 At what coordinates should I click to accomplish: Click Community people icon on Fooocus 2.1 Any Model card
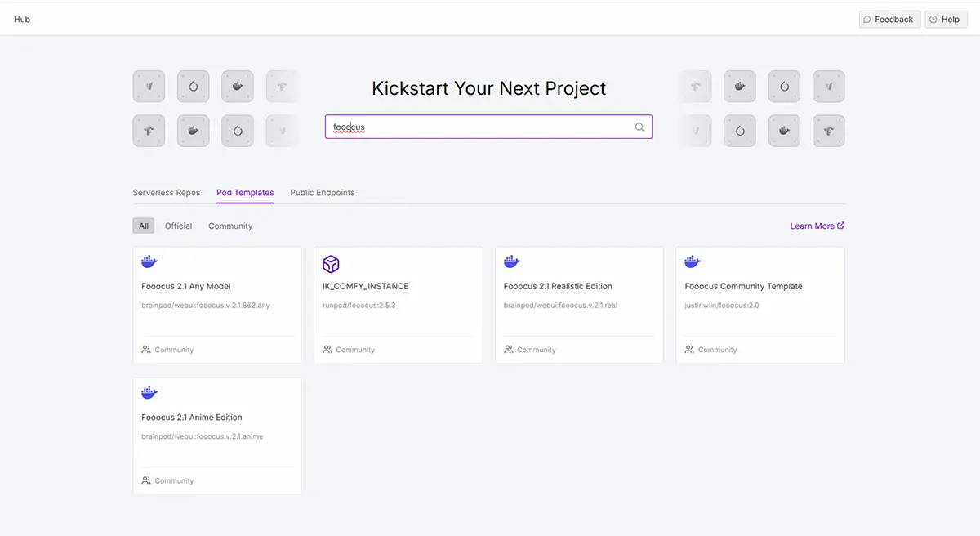click(x=146, y=349)
